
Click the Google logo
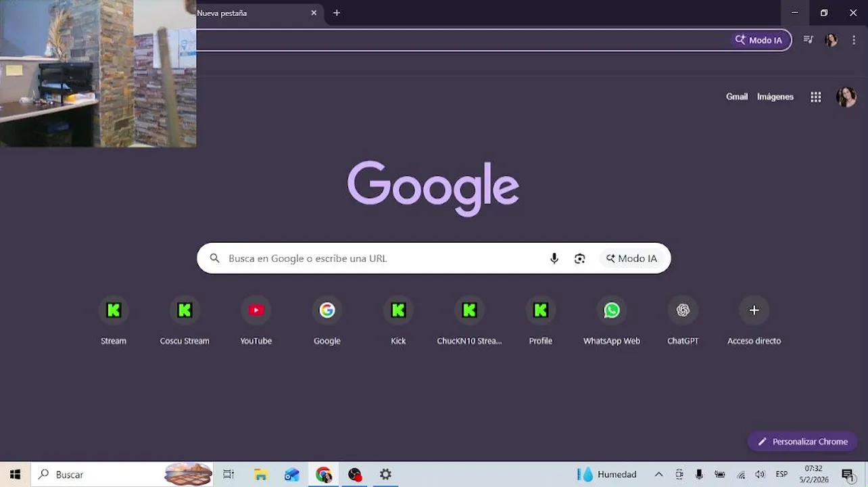(433, 189)
